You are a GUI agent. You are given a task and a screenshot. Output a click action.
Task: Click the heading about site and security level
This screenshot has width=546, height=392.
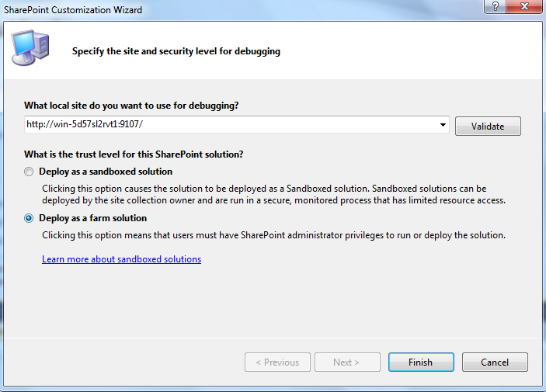(x=176, y=52)
